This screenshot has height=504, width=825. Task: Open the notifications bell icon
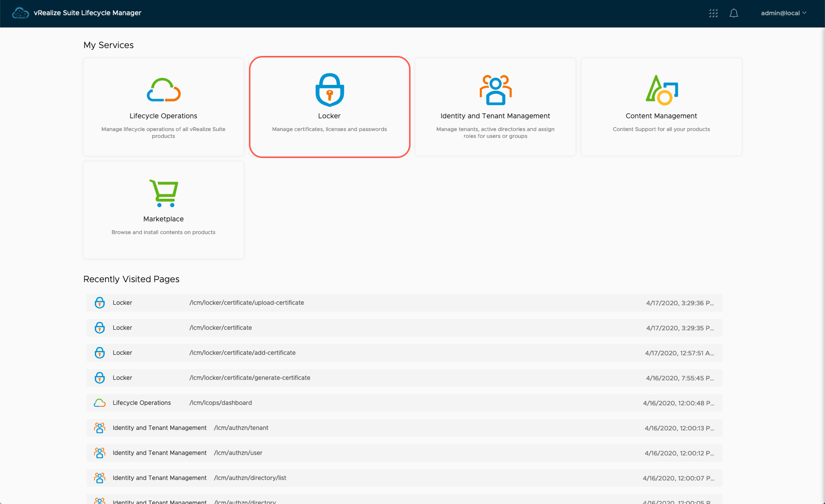734,13
